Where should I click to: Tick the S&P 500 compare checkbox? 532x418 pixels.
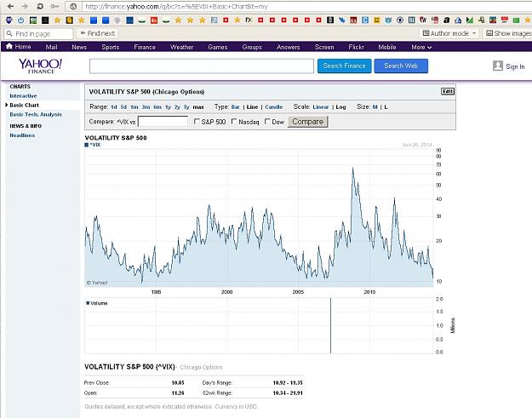(x=197, y=122)
